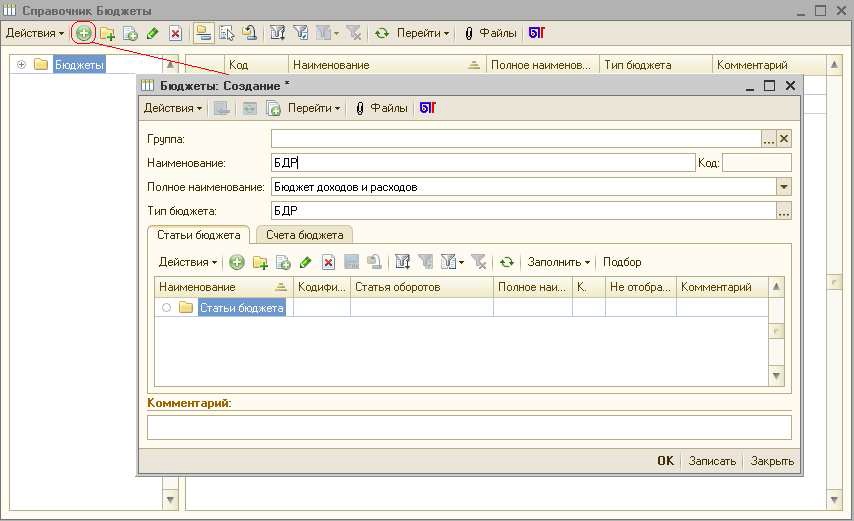Viewport: 854px width, 521px height.
Task: Click filter by current value icon in Справочник Бюджеты toolbar
Action: pyautogui.click(x=301, y=33)
